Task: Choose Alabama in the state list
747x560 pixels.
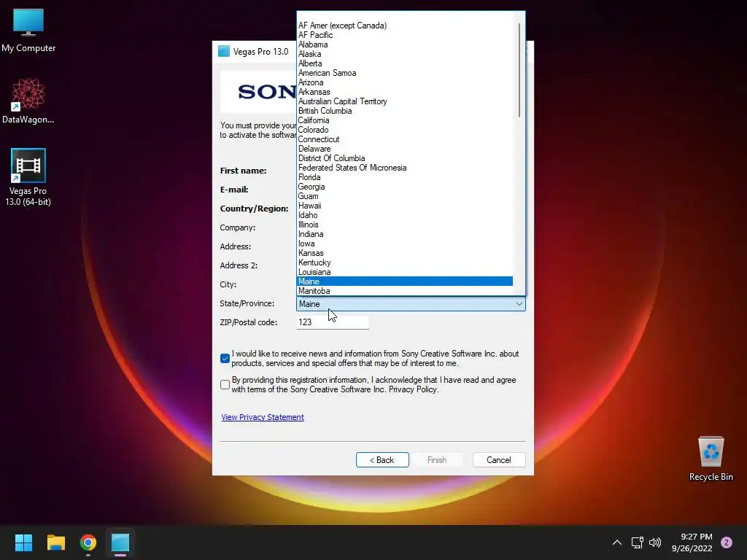Action: [x=404, y=44]
